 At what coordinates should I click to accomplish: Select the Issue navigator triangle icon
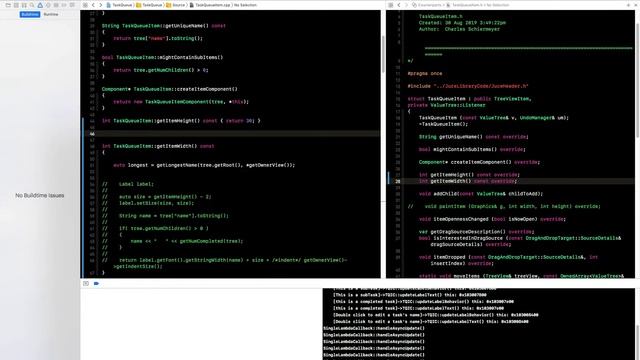(x=40, y=5)
